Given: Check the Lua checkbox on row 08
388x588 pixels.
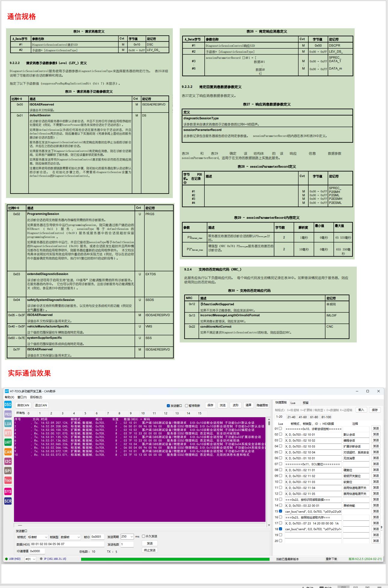Looking at the screenshot, I should click(x=280, y=470).
